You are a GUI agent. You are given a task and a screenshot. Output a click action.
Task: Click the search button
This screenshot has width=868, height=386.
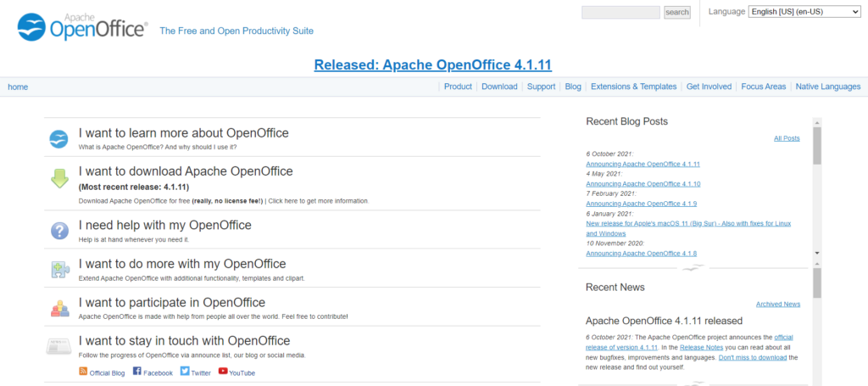677,12
